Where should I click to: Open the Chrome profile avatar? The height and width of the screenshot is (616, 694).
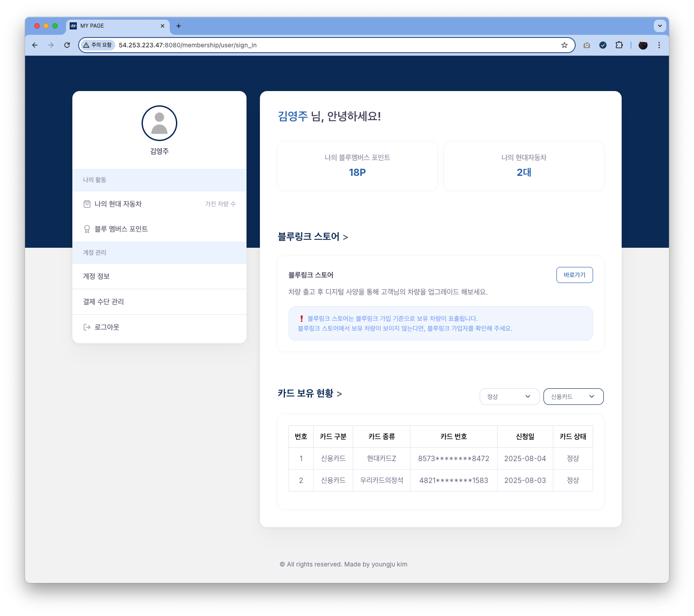pyautogui.click(x=643, y=45)
